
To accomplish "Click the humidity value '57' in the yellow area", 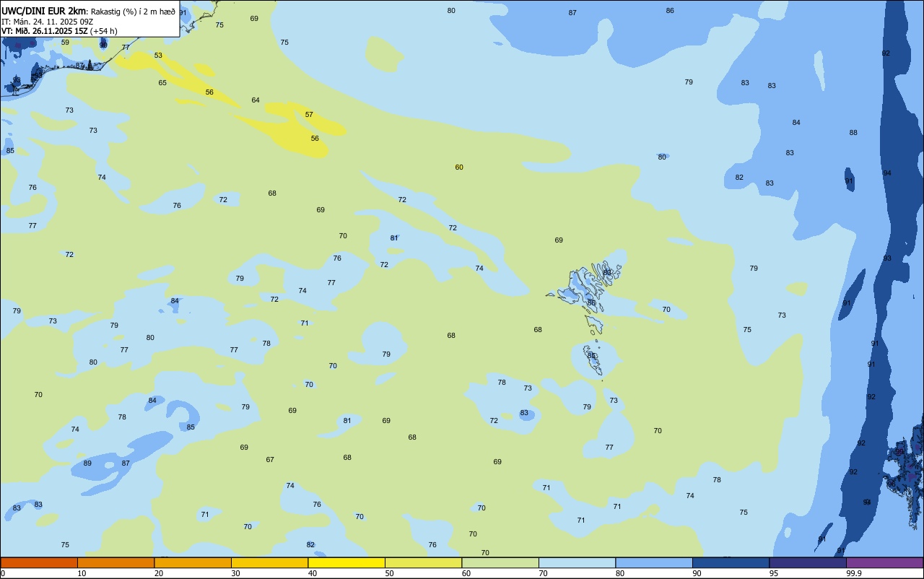I will 309,115.
